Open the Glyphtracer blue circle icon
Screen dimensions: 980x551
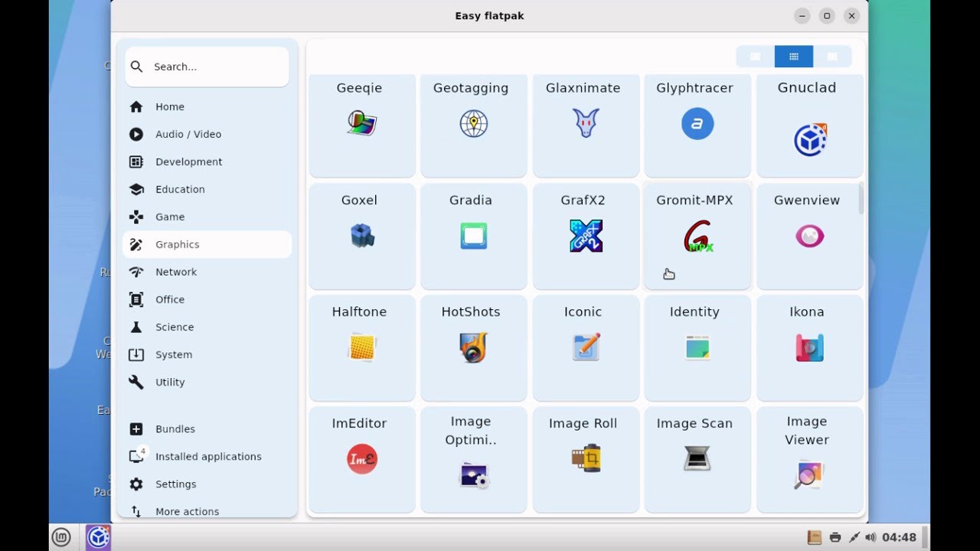coord(697,123)
